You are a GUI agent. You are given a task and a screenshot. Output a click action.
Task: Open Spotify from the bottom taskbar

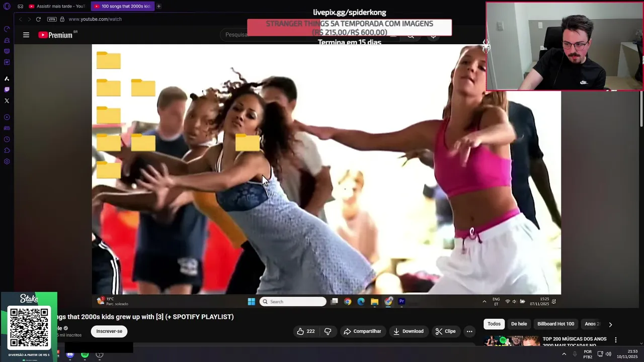[85, 354]
